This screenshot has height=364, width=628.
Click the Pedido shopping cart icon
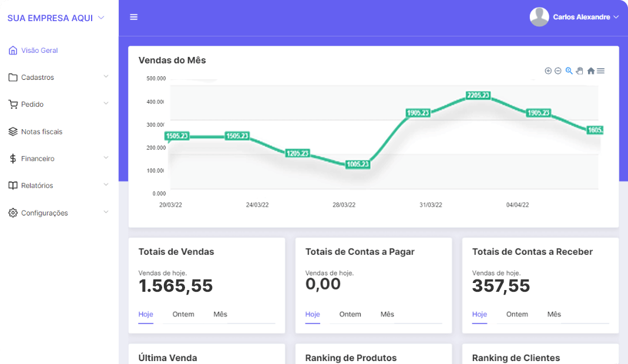pos(12,104)
